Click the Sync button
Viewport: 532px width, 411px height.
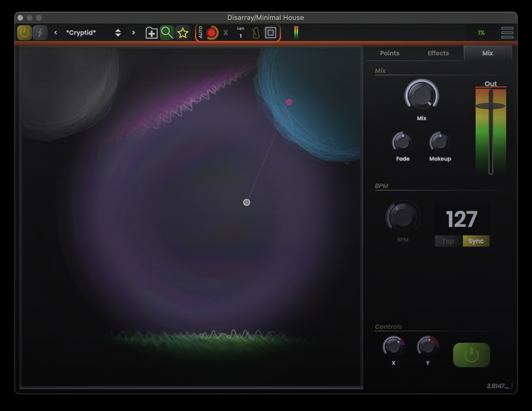pos(476,241)
